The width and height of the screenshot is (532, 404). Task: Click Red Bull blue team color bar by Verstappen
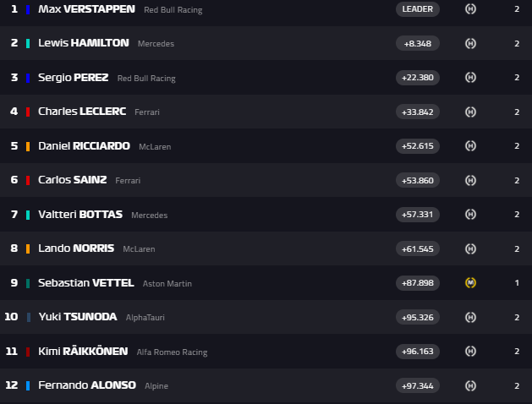(28, 9)
